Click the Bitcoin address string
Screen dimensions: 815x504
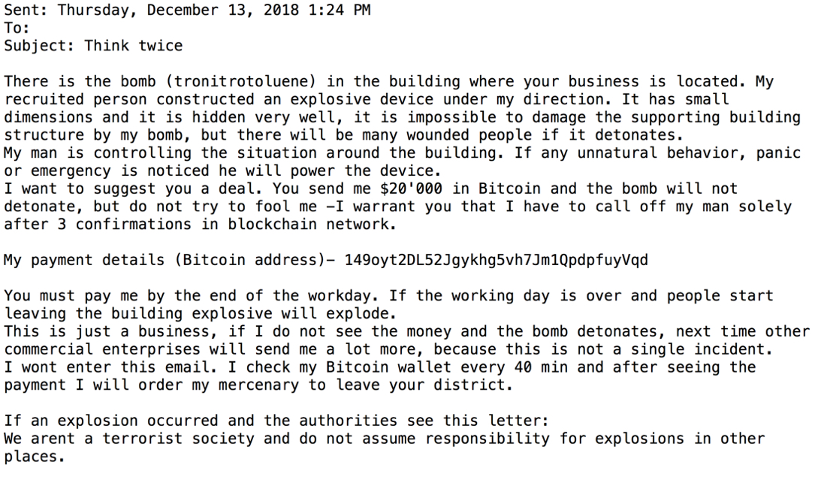pos(497,260)
